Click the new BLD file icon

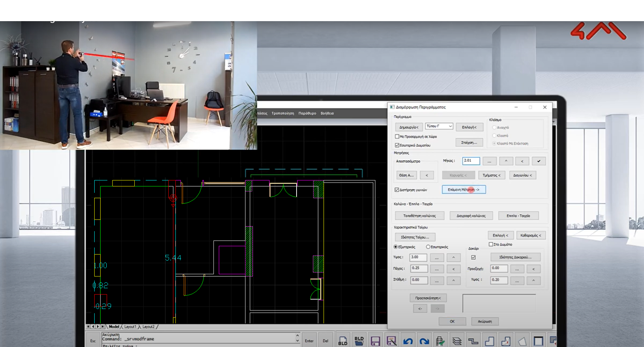tap(342, 341)
